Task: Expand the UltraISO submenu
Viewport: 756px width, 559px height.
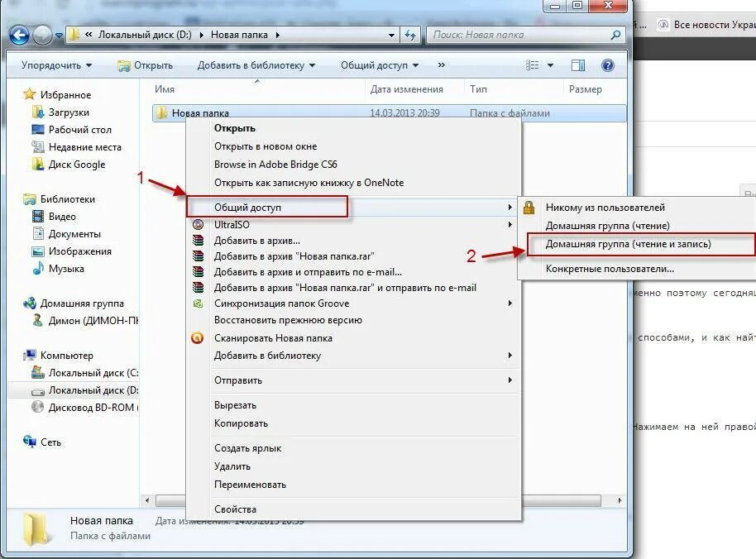Action: pos(510,224)
